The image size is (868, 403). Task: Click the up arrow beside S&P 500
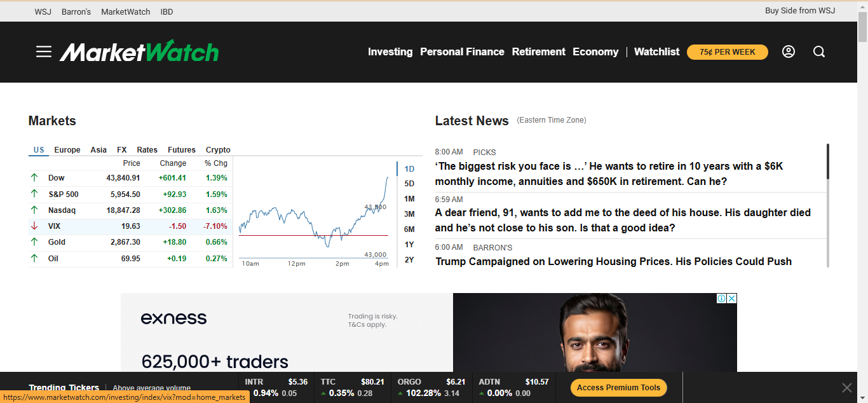[34, 195]
